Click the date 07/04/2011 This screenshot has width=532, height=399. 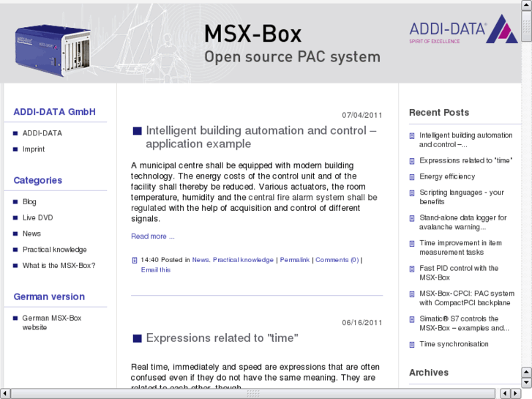[x=362, y=115]
